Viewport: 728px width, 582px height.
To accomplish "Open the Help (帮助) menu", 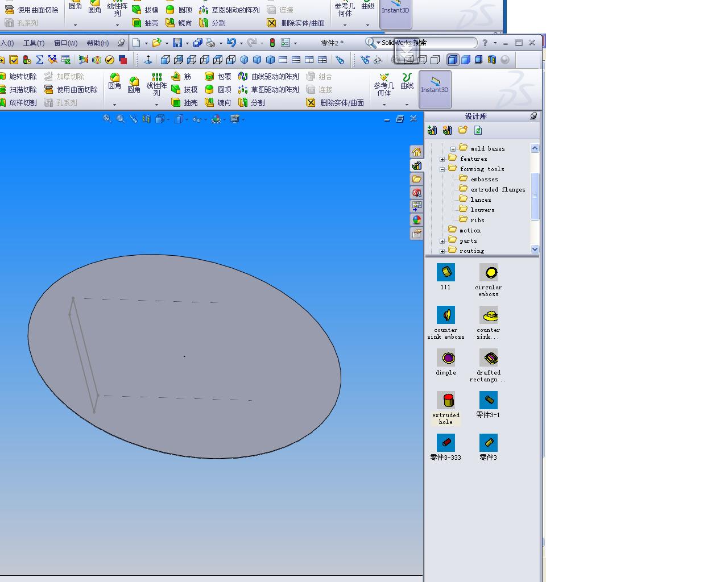I will (98, 43).
